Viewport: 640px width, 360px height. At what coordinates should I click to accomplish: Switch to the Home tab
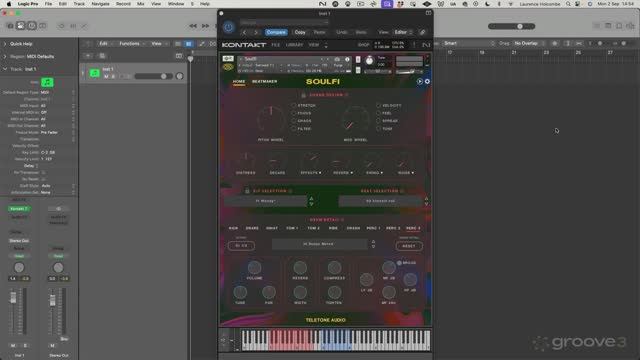239,82
